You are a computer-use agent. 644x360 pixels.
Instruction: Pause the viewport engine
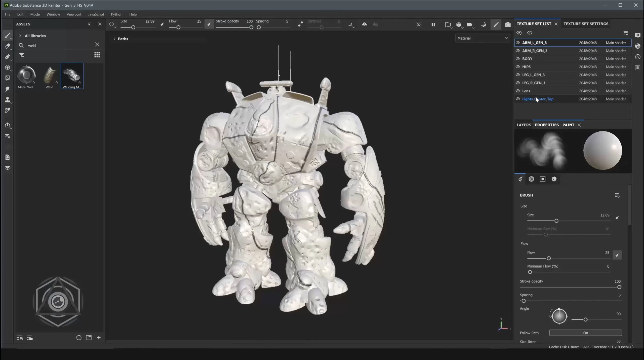[433, 24]
